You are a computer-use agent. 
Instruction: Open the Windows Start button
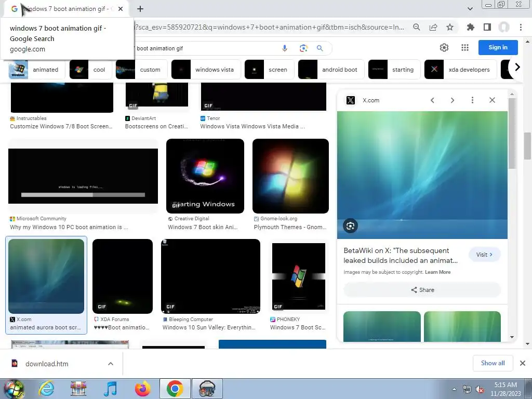pyautogui.click(x=14, y=389)
